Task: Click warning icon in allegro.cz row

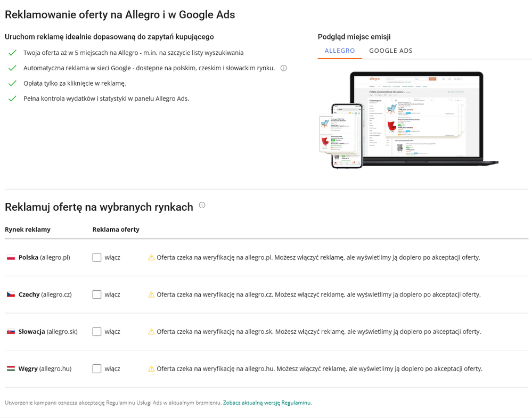Action: 151,294
